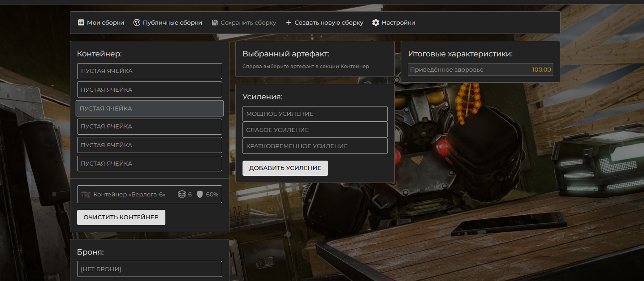Click the list icon beside Мои сборки
The width and height of the screenshot is (644, 281).
[81, 22]
